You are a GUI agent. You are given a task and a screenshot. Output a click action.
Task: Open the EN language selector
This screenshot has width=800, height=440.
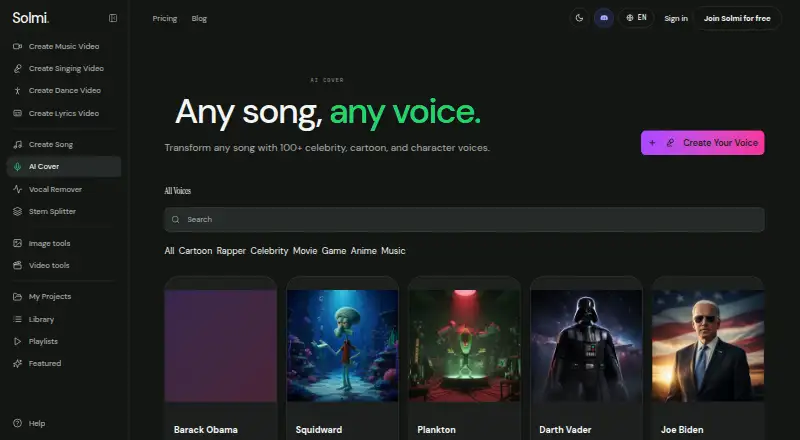click(636, 18)
